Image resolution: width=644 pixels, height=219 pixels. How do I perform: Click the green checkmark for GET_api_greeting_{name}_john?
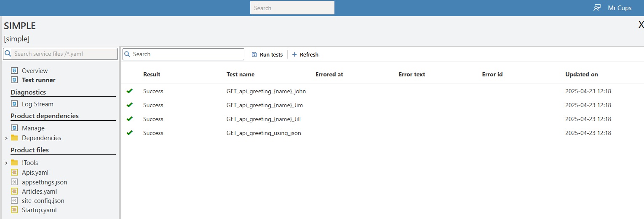(x=129, y=91)
